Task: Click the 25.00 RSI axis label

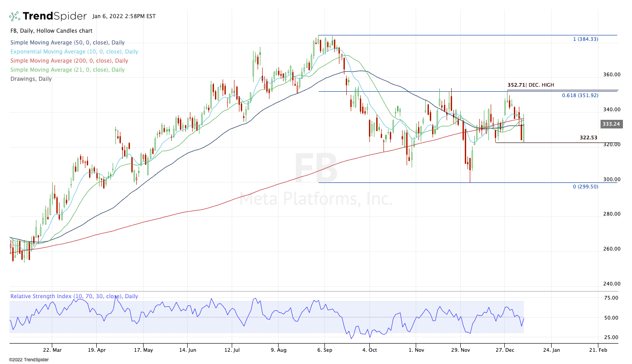Action: [611, 337]
